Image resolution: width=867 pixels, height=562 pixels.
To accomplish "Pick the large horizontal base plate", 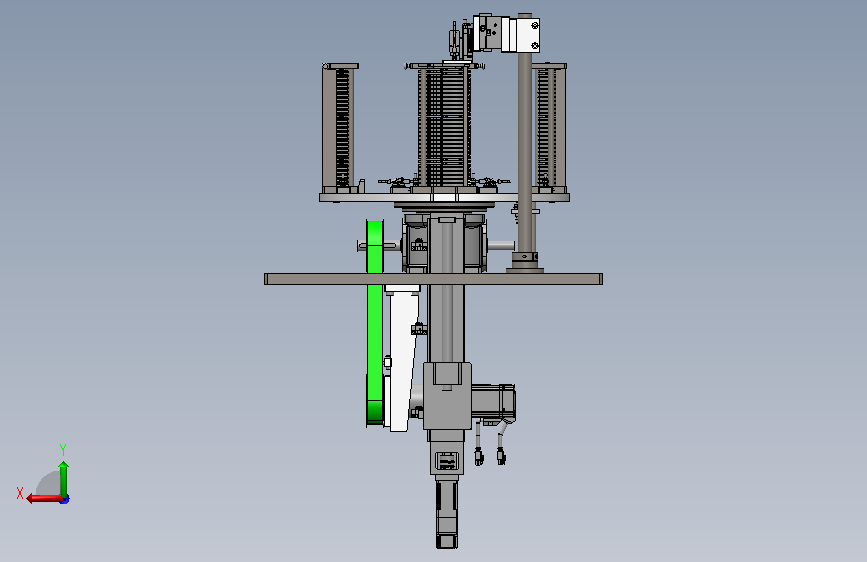I will click(434, 279).
